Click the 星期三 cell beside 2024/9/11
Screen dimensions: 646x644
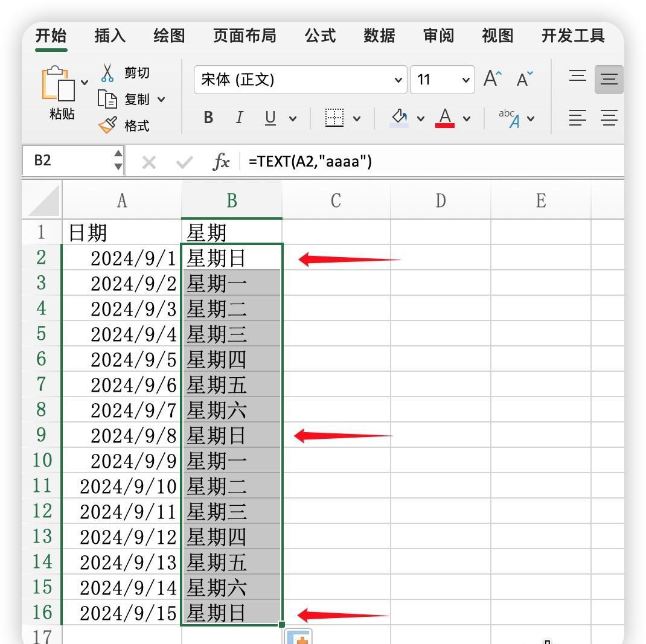tap(232, 511)
